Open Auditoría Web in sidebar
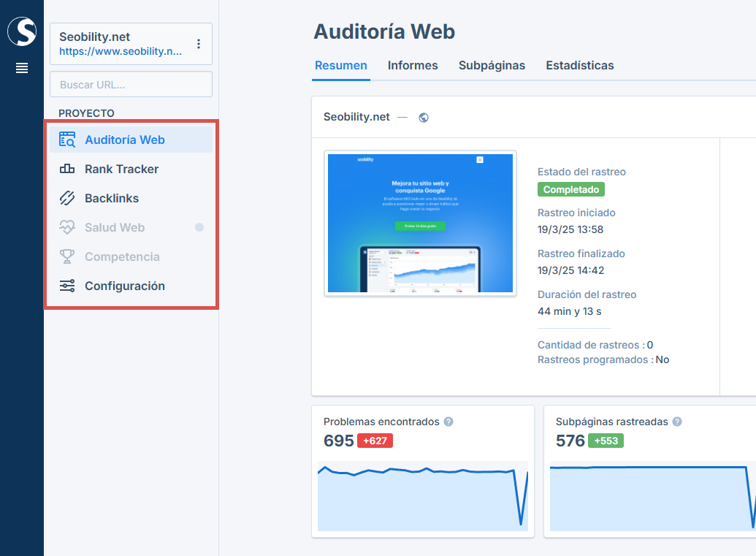The width and height of the screenshot is (756, 556). coord(131,140)
